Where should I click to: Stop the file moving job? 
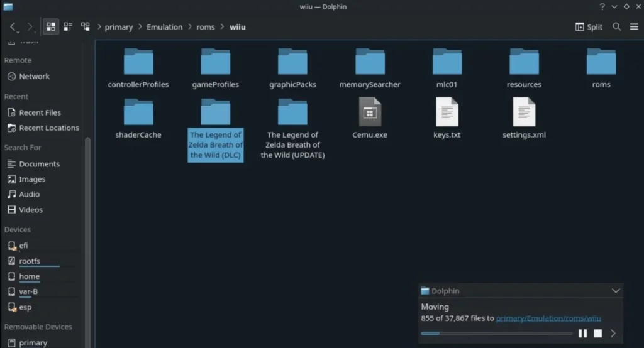click(x=597, y=333)
